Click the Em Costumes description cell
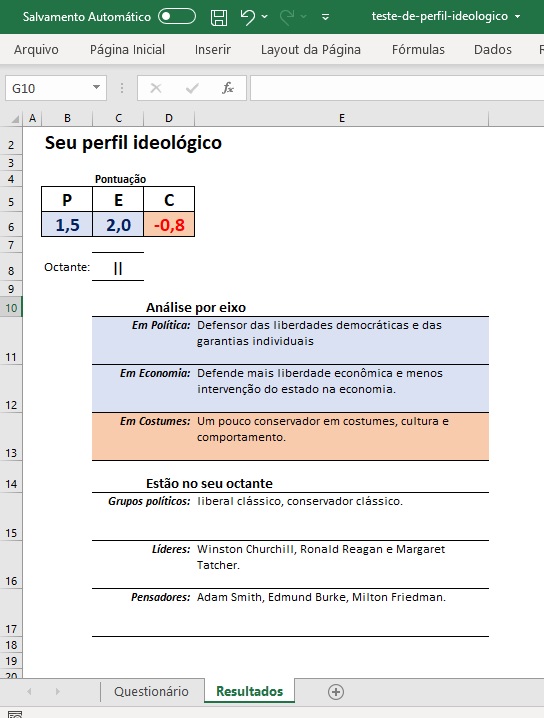The image size is (544, 718). (x=342, y=437)
